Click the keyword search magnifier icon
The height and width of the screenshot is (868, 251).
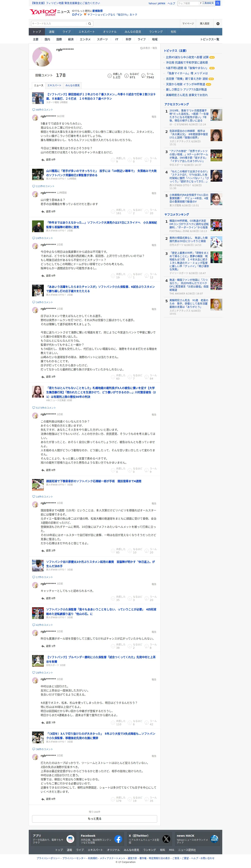click(x=90, y=23)
